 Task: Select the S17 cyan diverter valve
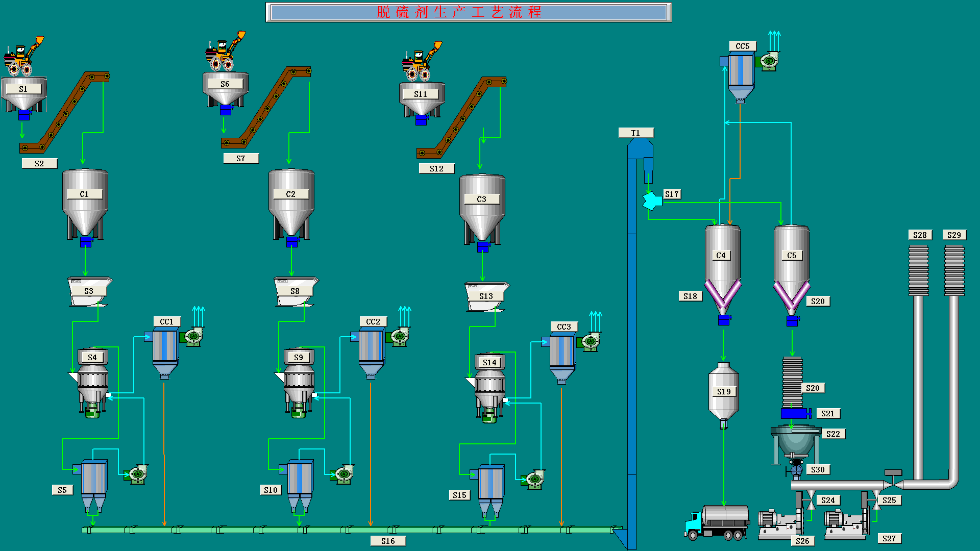point(652,201)
